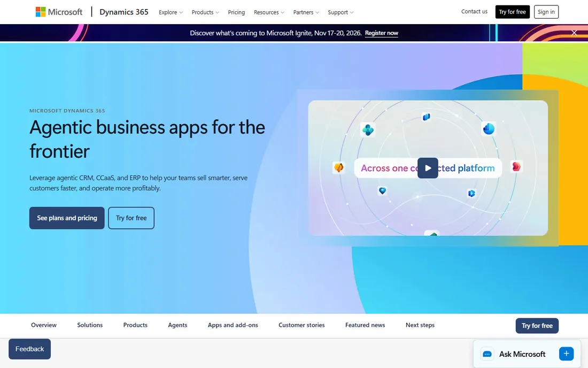Click the Leverage agentic CRM description paragraph
588x368 pixels.
(138, 183)
